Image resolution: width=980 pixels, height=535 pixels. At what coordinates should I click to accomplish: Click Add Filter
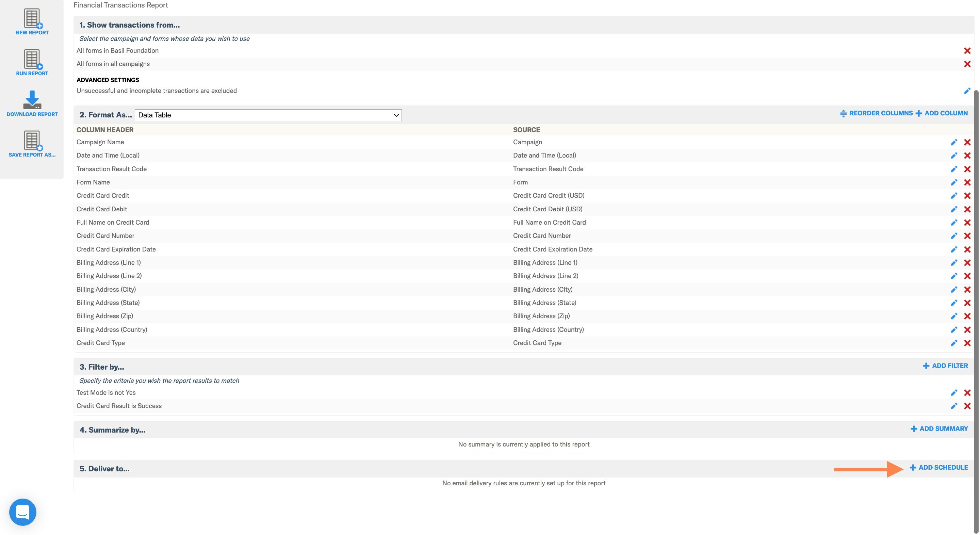(x=945, y=366)
